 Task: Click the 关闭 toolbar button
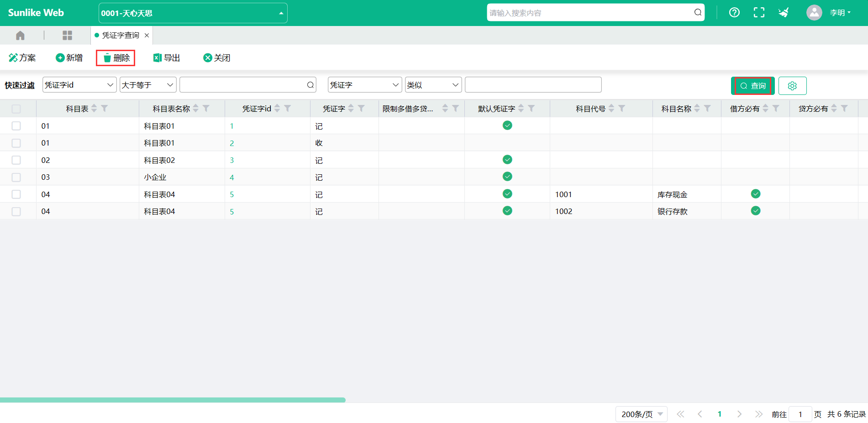click(x=217, y=58)
